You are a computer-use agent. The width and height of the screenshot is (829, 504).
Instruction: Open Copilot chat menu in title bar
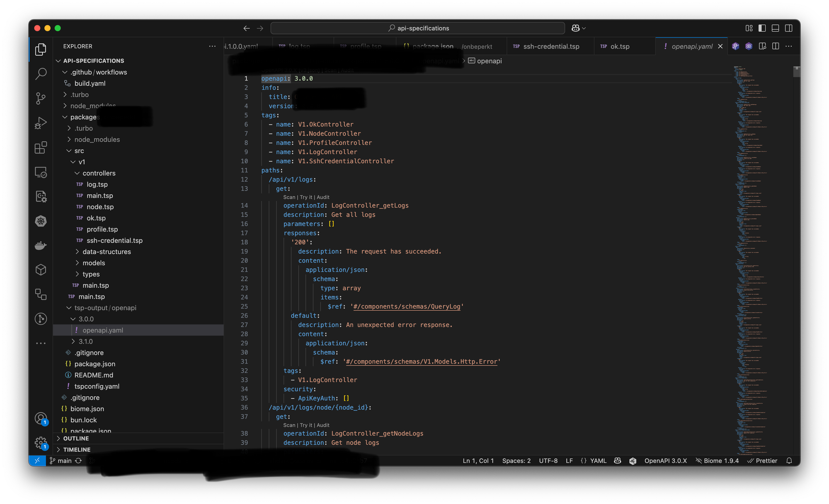[x=578, y=28]
